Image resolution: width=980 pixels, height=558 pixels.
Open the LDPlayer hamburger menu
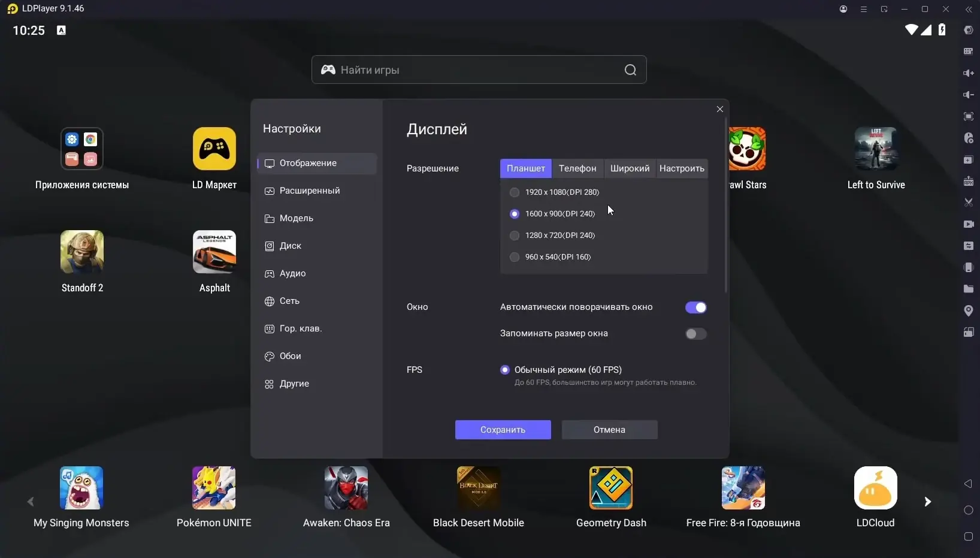(x=864, y=9)
